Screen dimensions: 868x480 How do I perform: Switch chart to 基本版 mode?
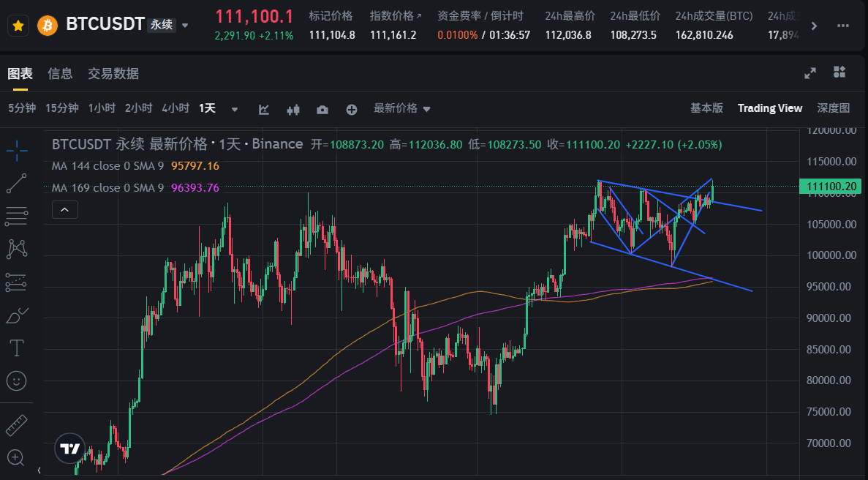[706, 108]
